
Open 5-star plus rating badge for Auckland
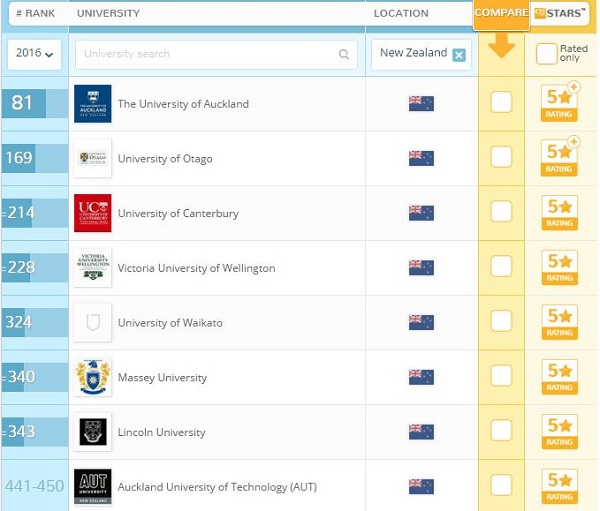tap(559, 102)
